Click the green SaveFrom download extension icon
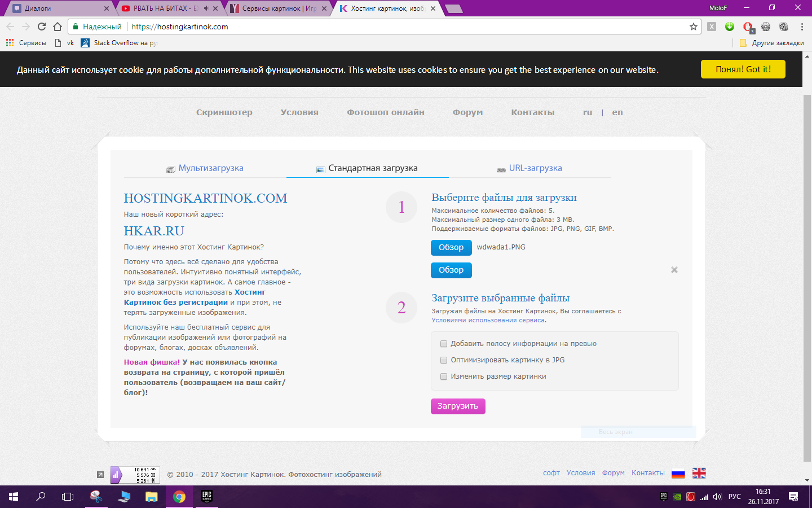The height and width of the screenshot is (508, 812). (x=730, y=27)
